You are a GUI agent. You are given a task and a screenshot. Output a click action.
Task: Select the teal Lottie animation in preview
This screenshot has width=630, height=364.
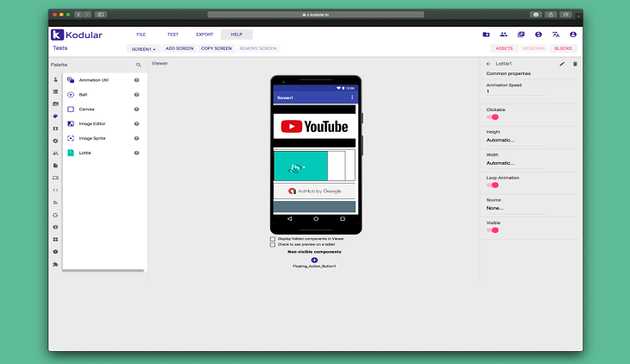point(300,166)
